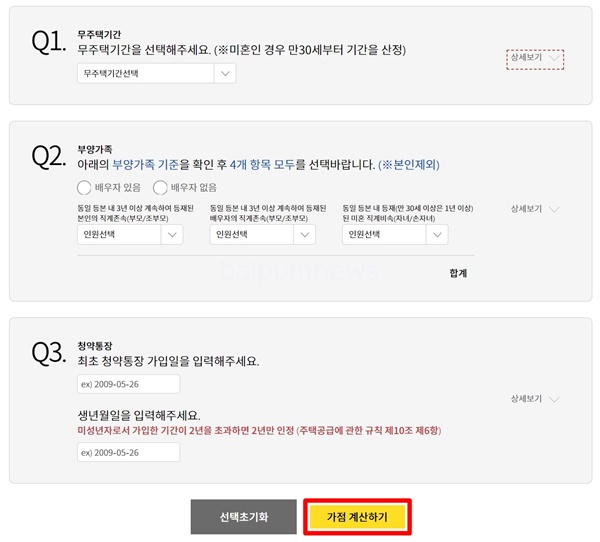Focus the 청약통장 가입일 input field
The height and width of the screenshot is (542, 600).
(129, 384)
